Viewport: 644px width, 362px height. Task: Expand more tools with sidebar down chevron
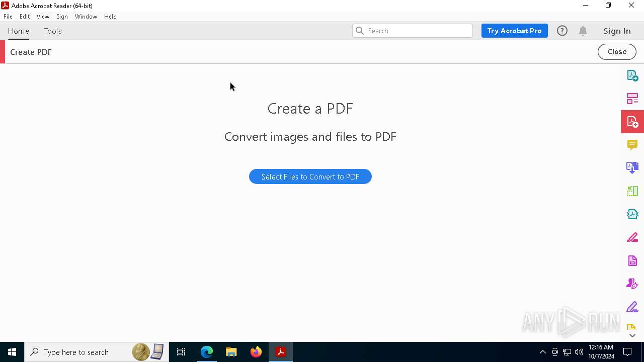(x=632, y=335)
